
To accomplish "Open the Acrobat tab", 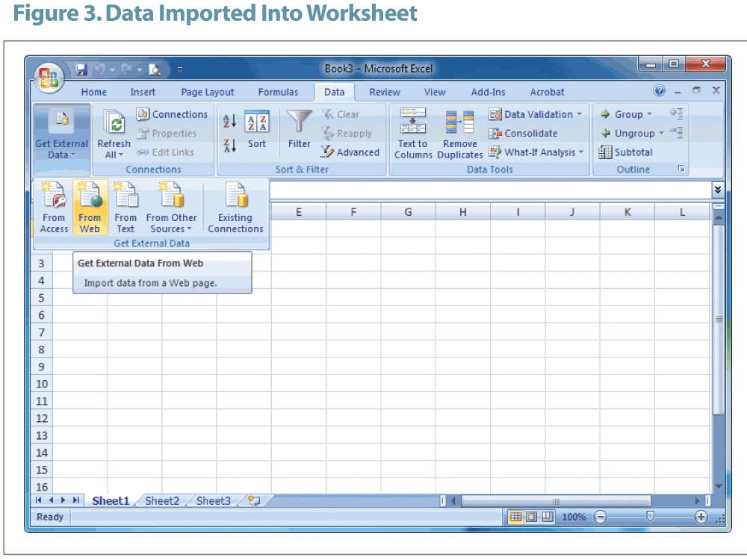I will [547, 92].
